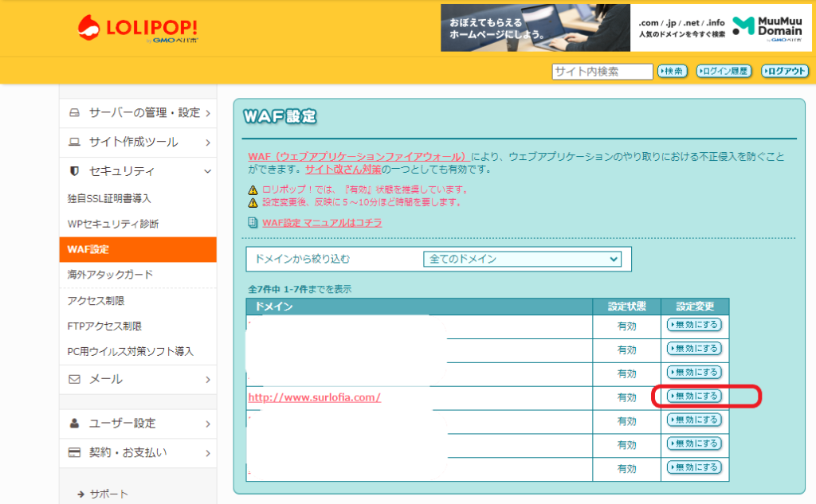This screenshot has height=504, width=816.
Task: Open 海外アタックガード in the sidebar
Action: click(110, 275)
